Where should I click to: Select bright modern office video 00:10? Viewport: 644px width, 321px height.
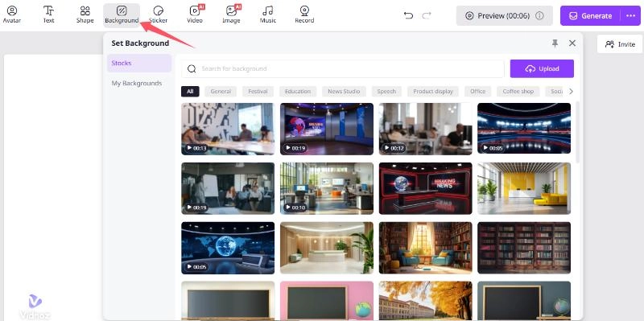tap(327, 188)
